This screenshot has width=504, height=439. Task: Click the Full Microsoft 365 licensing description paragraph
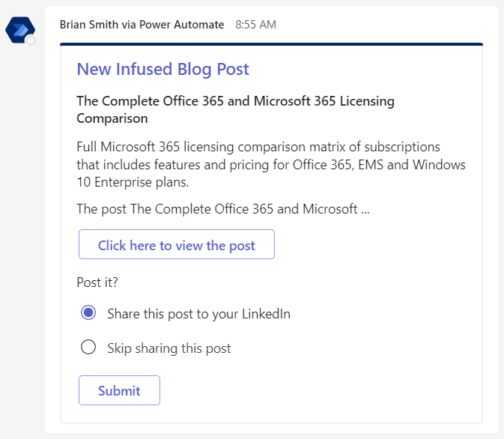(271, 164)
